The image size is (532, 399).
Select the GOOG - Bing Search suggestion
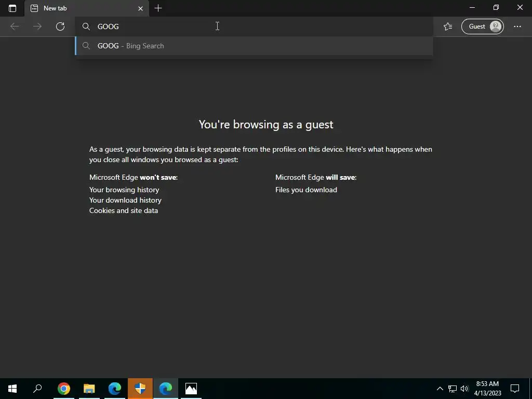254,46
